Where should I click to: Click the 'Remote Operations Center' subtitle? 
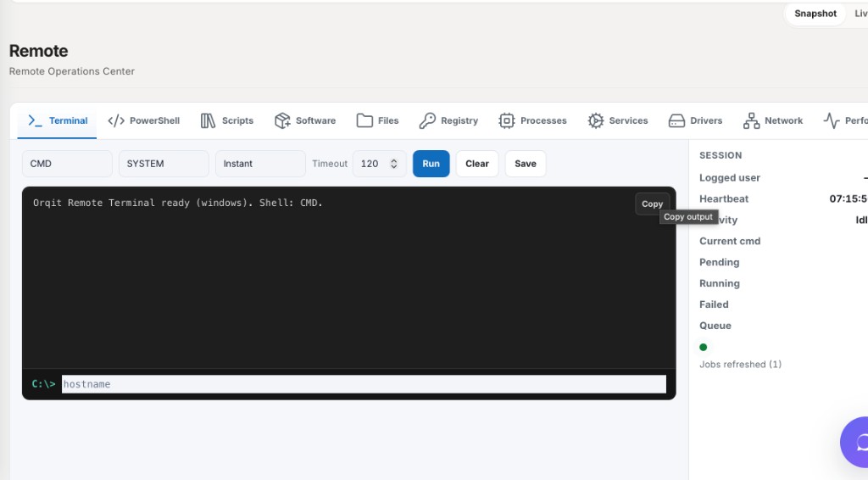click(x=71, y=71)
